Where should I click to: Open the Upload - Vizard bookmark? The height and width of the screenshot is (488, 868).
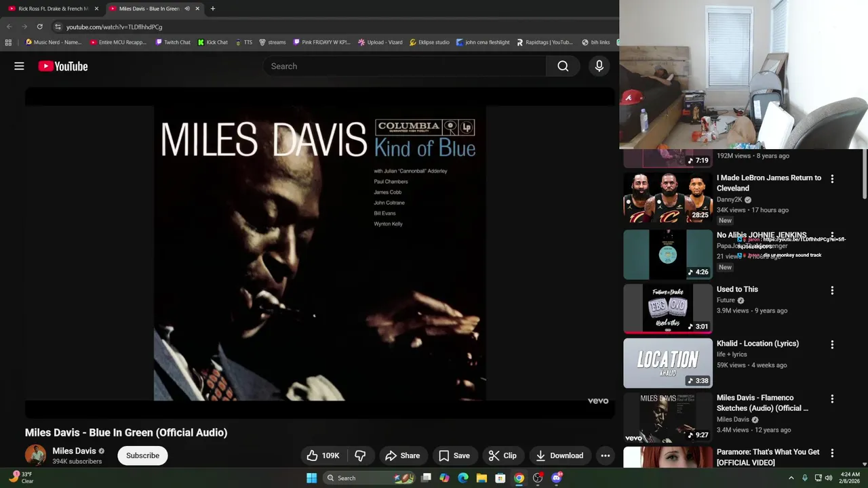(380, 42)
